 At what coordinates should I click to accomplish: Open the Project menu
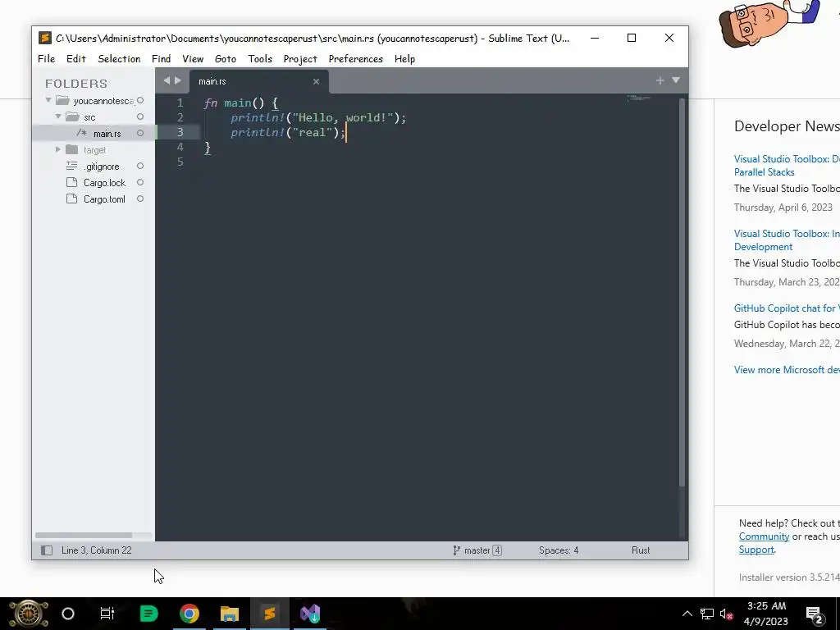click(x=300, y=59)
